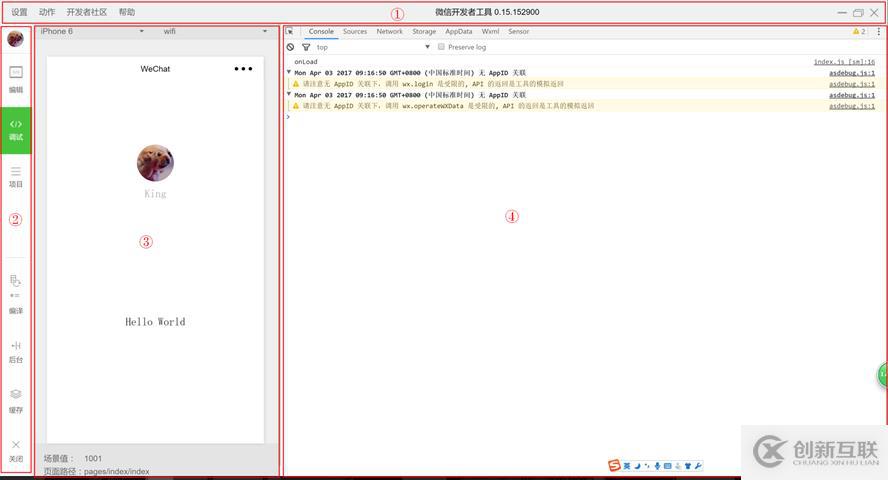
Task: Click the console filter funnel icon
Action: click(x=306, y=47)
